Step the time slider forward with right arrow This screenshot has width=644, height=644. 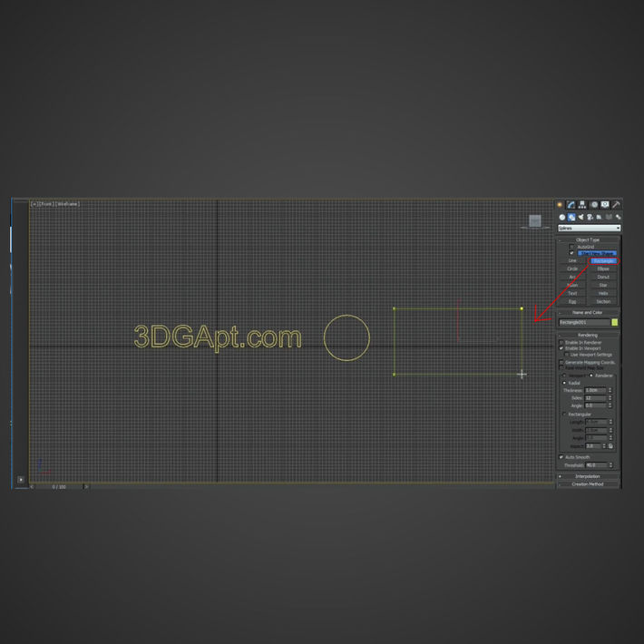pyautogui.click(x=86, y=487)
